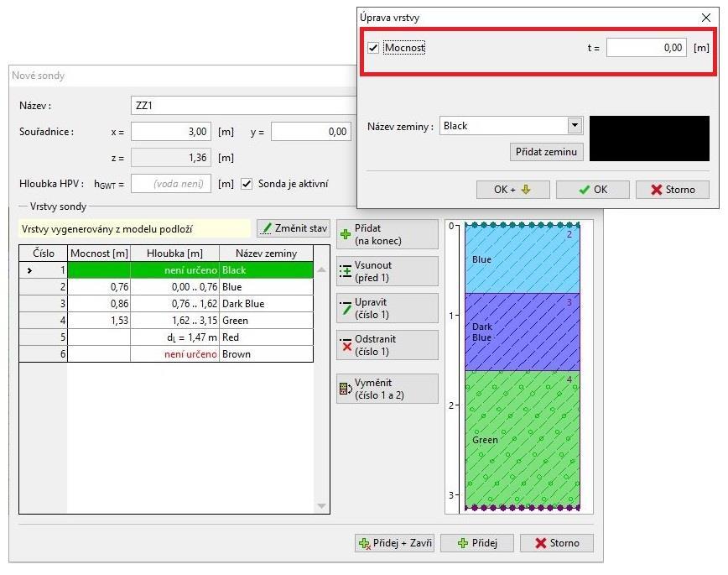728x575 pixels.
Task: Close the Úprava vrstvy dialog
Action: (706, 18)
